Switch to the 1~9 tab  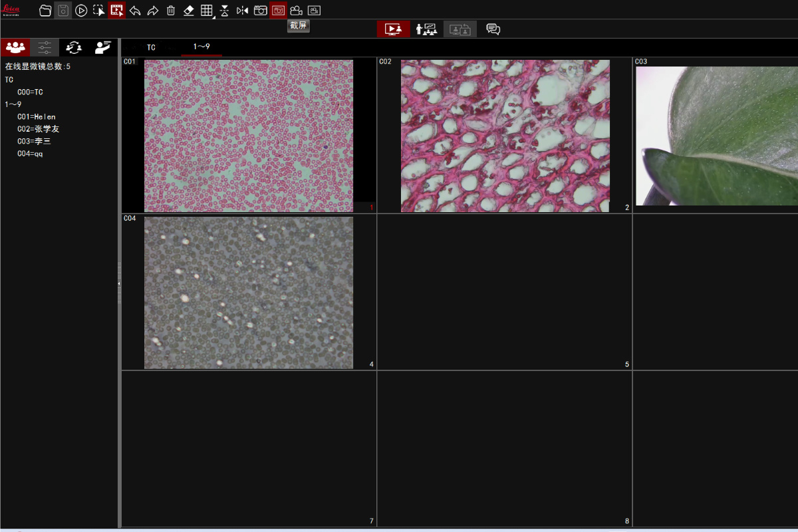(x=201, y=47)
